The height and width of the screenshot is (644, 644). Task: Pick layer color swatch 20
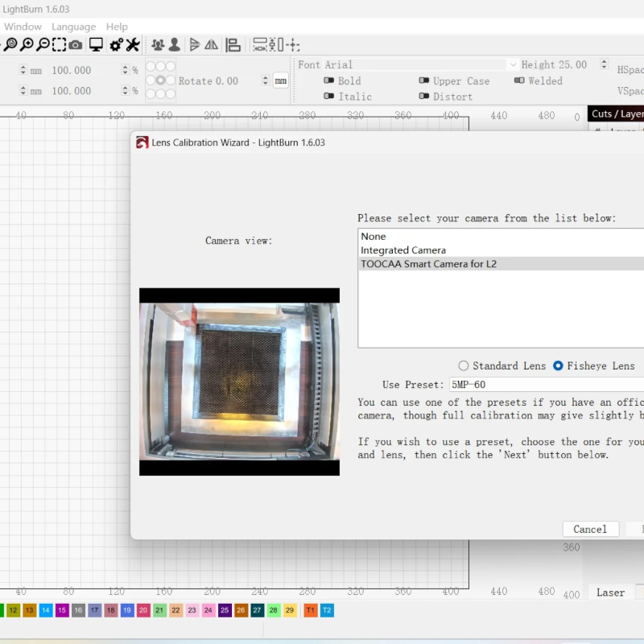[x=143, y=610]
